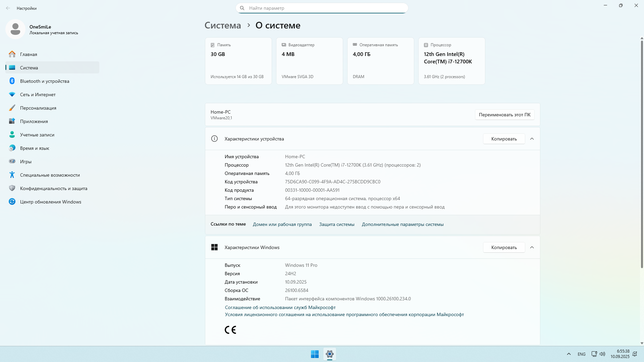Open Специальные возможности settings

50,175
